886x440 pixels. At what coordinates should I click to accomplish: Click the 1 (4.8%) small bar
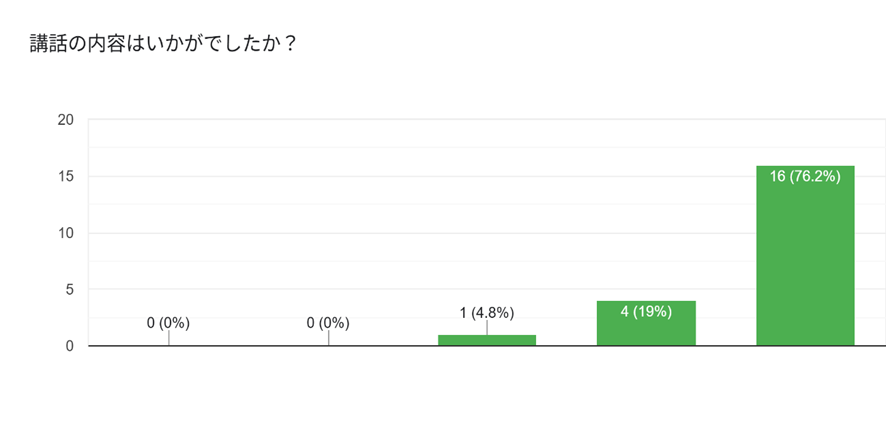pos(487,340)
